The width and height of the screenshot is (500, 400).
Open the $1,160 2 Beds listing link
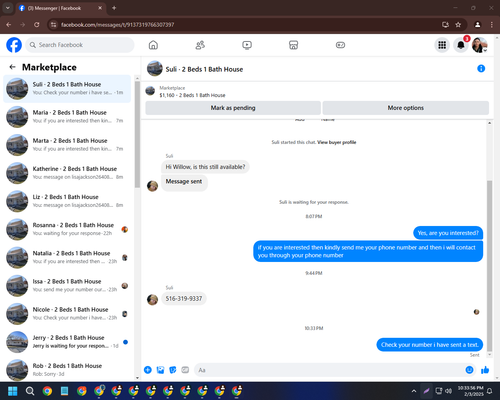192,95
